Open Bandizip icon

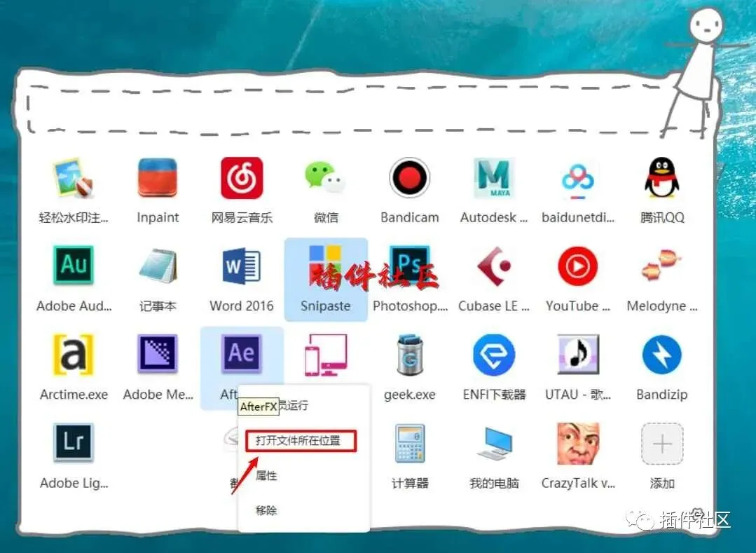[662, 355]
